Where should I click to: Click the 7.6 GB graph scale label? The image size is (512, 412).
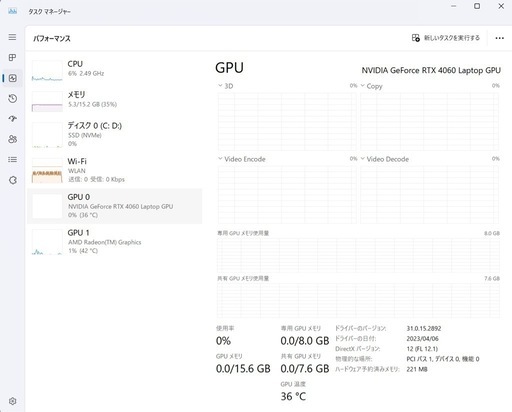click(492, 279)
